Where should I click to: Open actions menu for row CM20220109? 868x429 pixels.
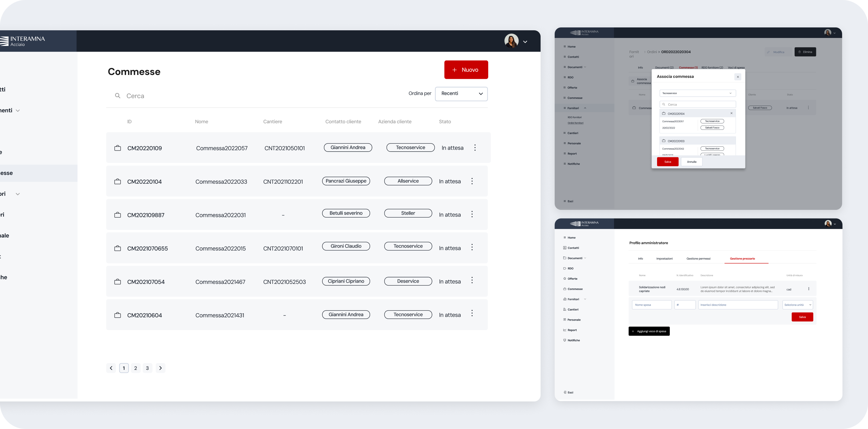(x=475, y=147)
